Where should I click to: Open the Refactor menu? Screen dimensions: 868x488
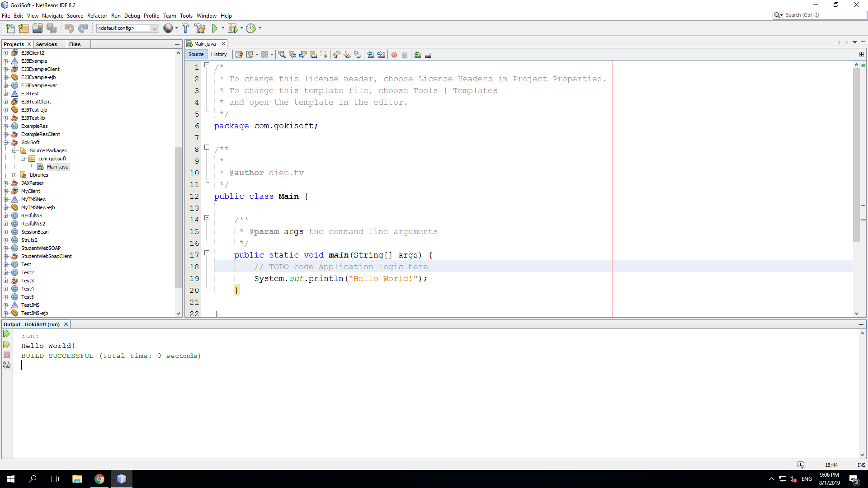tap(97, 16)
